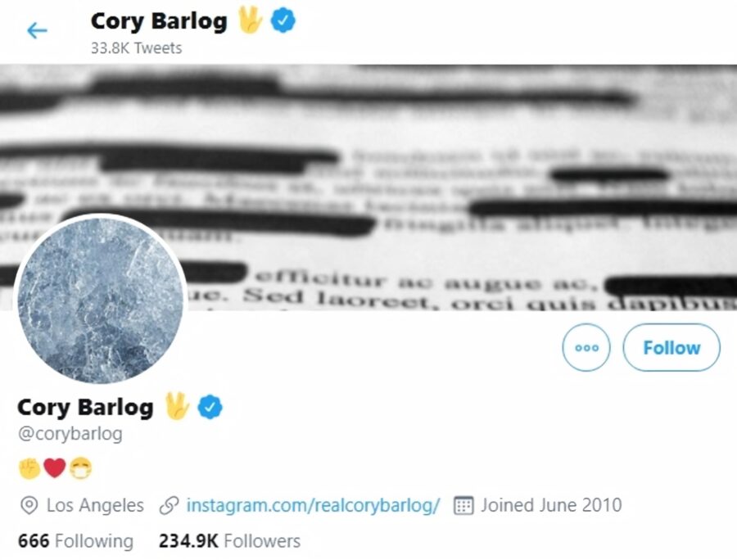
Task: Click the Vulcan salute emoji in header
Action: tap(250, 20)
